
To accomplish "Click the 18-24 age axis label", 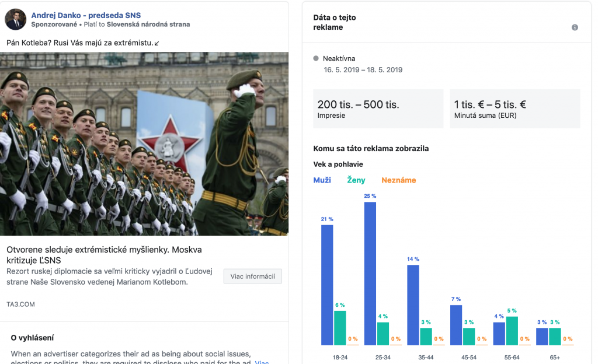I will click(340, 357).
